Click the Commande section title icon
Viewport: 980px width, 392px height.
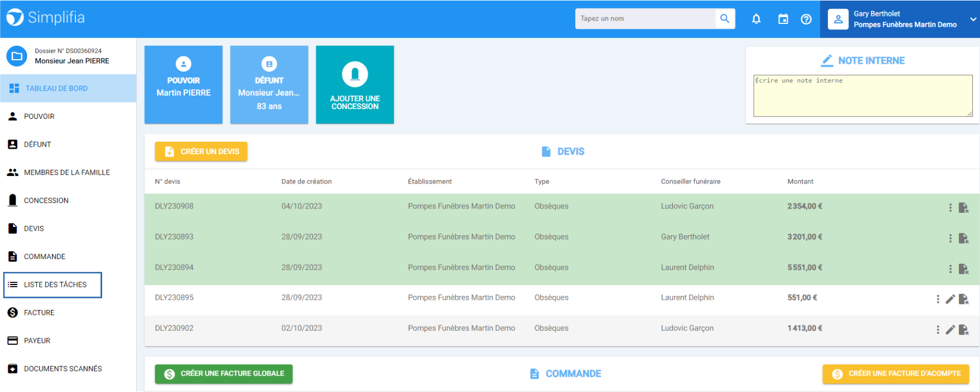click(x=535, y=374)
